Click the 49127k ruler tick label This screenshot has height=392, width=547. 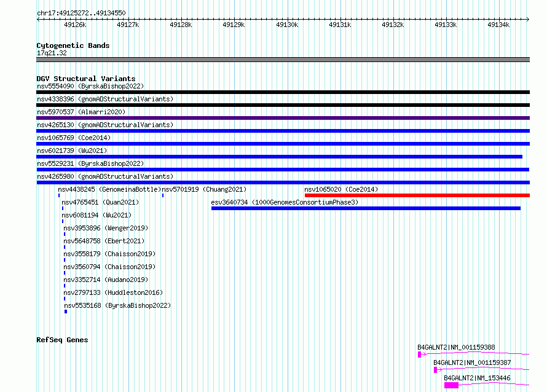[x=128, y=25]
